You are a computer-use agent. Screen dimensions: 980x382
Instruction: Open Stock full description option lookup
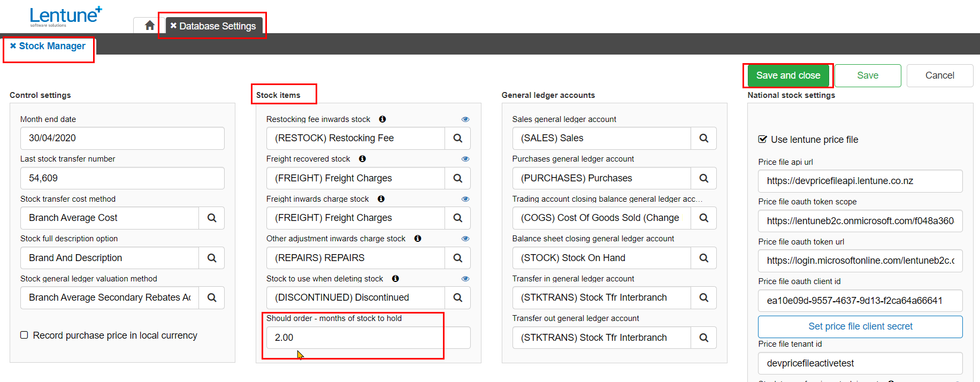[212, 258]
